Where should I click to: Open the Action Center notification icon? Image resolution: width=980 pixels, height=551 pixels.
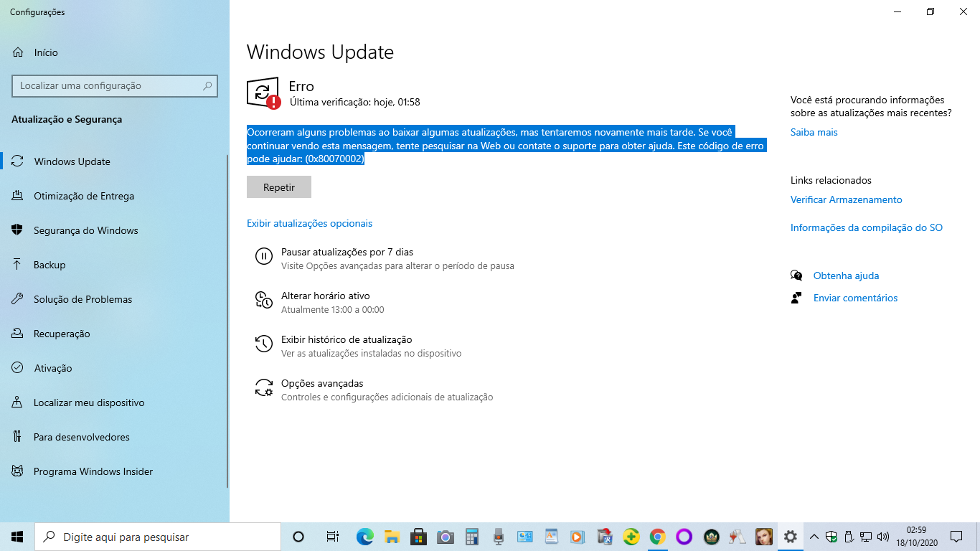tap(956, 537)
